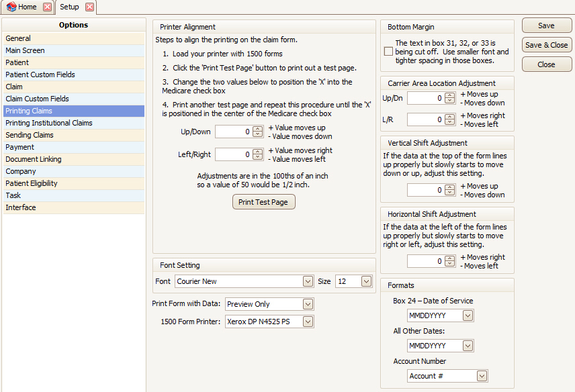Enable the Bottom Margin cut-off checkbox
This screenshot has width=575, height=392.
388,52
